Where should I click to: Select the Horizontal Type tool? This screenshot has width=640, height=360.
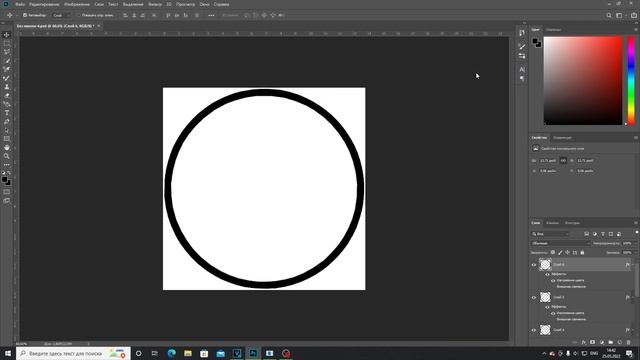(x=7, y=113)
